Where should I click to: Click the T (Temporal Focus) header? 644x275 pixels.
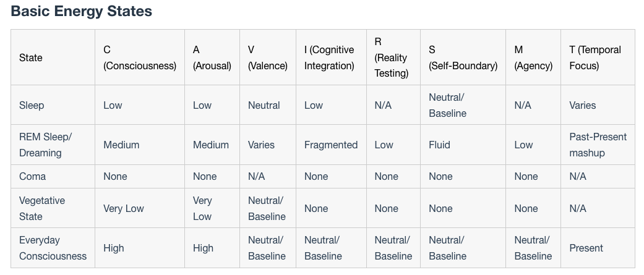pyautogui.click(x=595, y=58)
